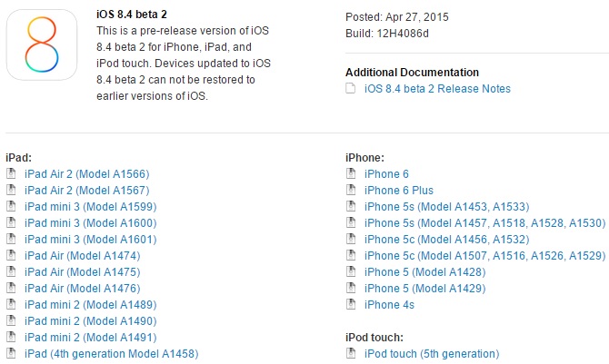
Task: Open iPod touch (5th generation) link
Action: [x=432, y=354]
